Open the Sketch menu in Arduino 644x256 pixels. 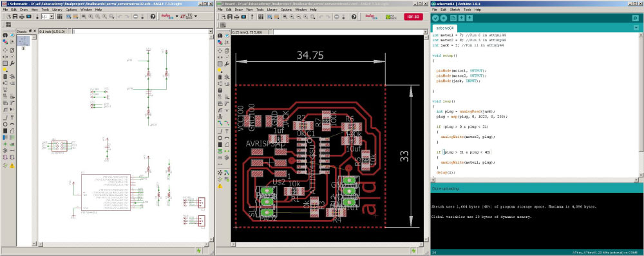[x=455, y=9]
